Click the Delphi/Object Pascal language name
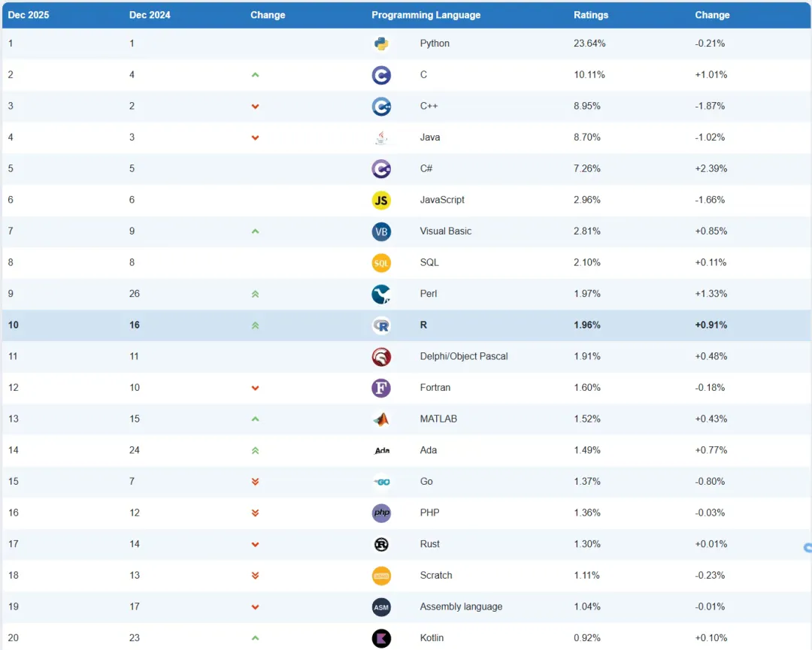The height and width of the screenshot is (650, 812). click(x=464, y=356)
